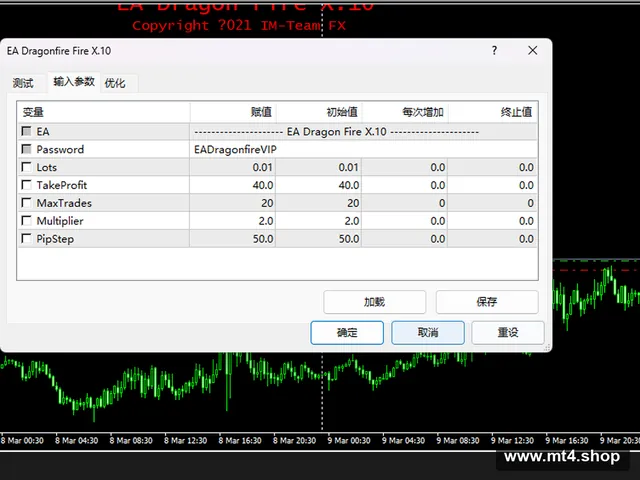This screenshot has height=480, width=640.
Task: Click MaxTrades 终止值 cell
Action: (492, 203)
